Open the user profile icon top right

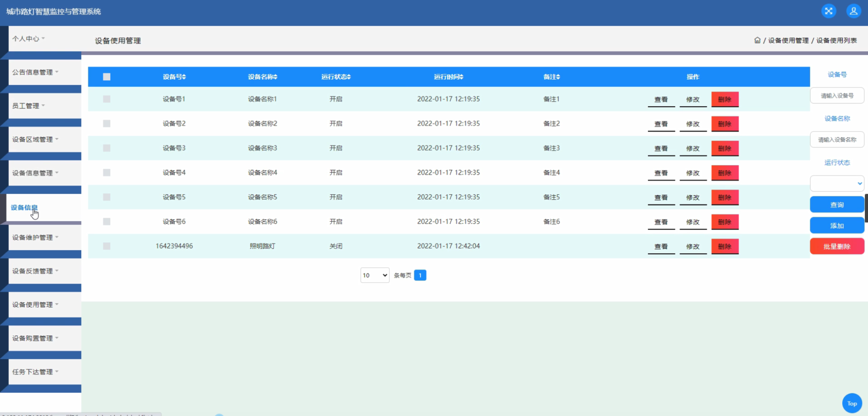pos(853,11)
